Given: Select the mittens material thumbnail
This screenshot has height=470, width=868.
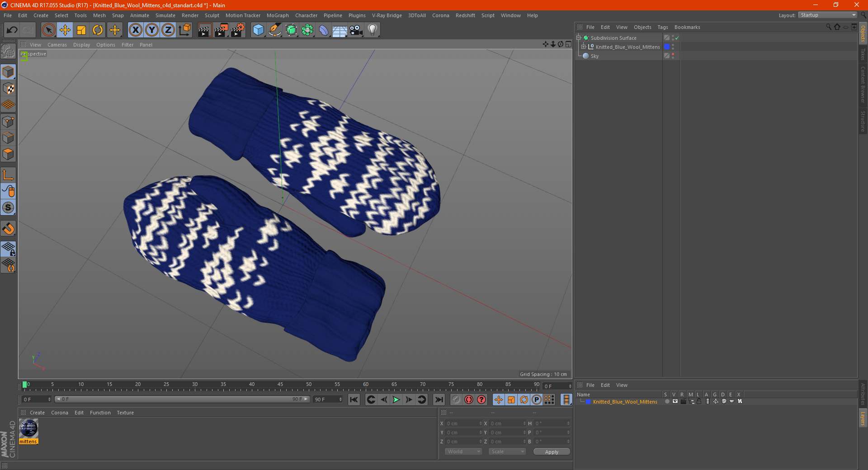Looking at the screenshot, I should (28, 428).
